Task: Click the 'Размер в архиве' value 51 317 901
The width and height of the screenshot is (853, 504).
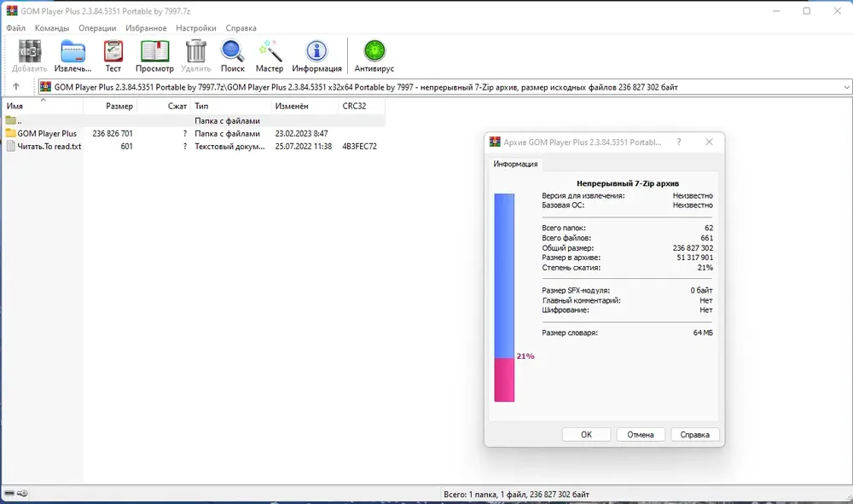Action: point(694,258)
